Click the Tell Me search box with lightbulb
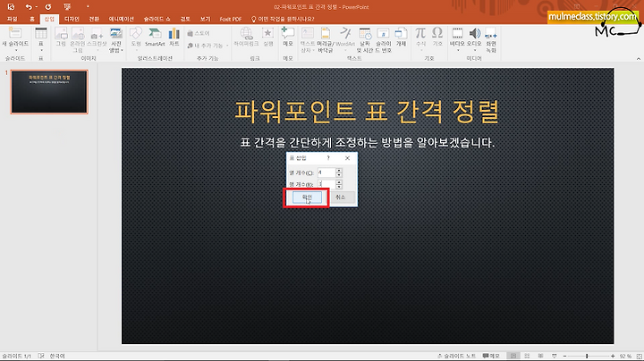Screen dimensions: 644x361 283,19
